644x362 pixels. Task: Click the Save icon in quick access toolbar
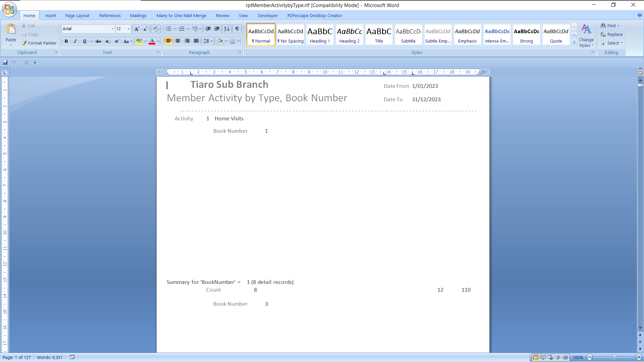coord(5,62)
